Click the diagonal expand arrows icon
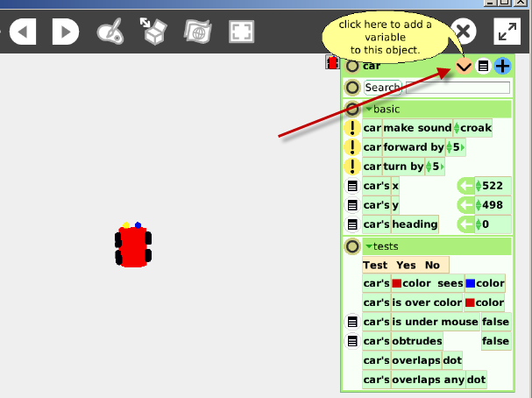The width and height of the screenshot is (532, 398). (507, 32)
